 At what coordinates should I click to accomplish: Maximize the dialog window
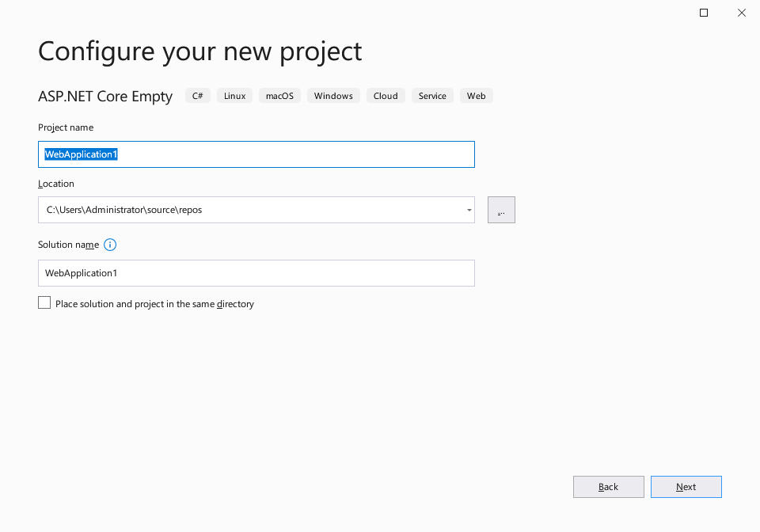704,13
